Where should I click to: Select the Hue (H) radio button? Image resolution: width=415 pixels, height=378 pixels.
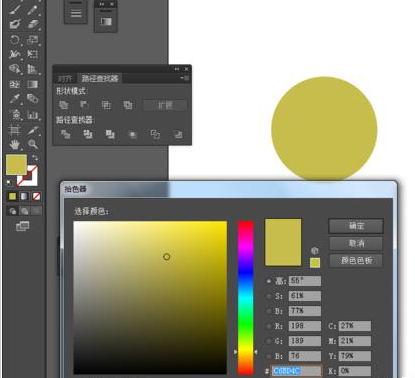[x=268, y=281]
